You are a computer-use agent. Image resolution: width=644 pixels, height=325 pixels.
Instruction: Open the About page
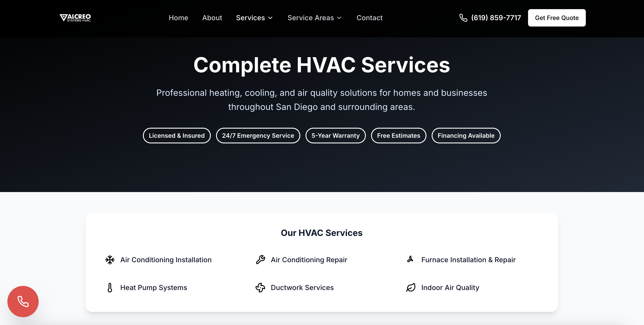pos(212,18)
